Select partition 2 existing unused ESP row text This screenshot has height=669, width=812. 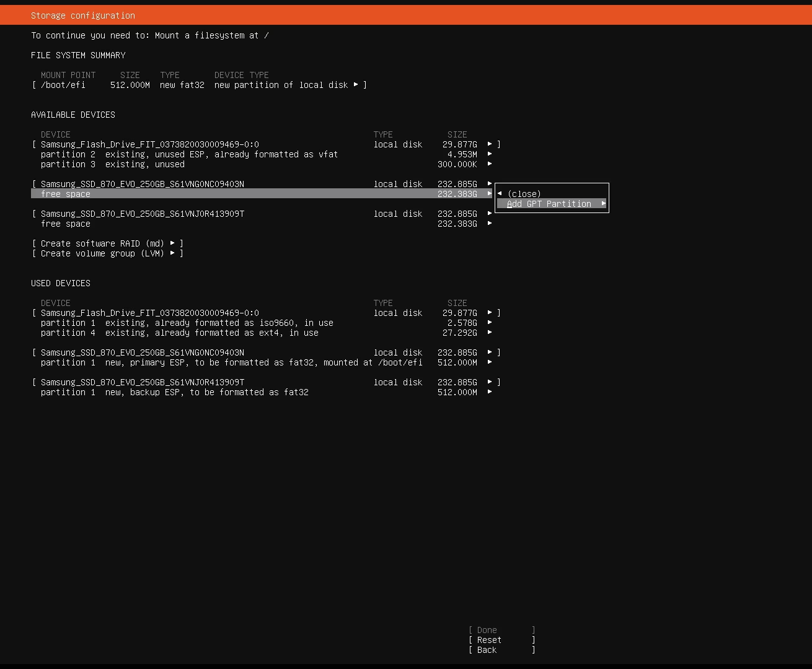point(190,154)
